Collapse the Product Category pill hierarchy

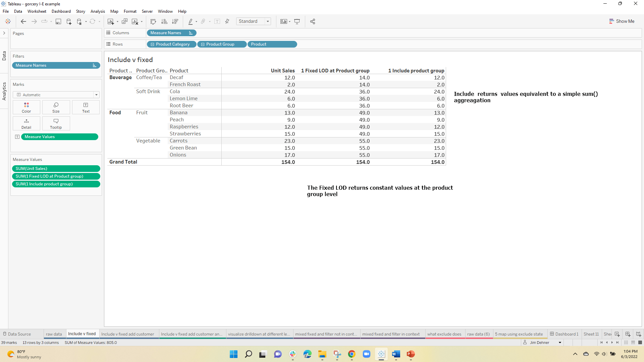click(152, 44)
